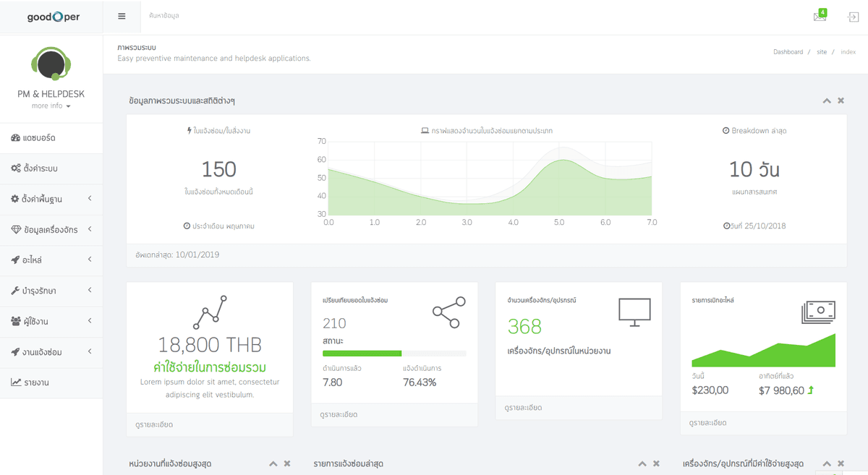Click the Dashboard breadcrumb link

pyautogui.click(x=788, y=52)
